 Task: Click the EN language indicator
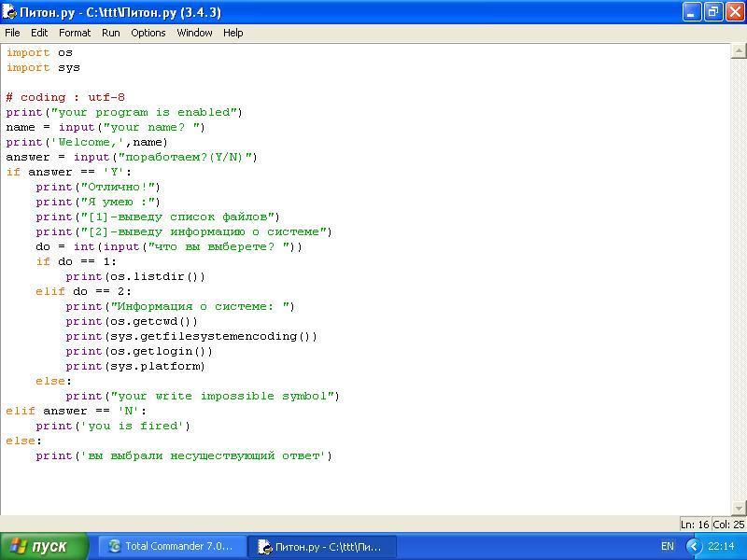click(668, 546)
